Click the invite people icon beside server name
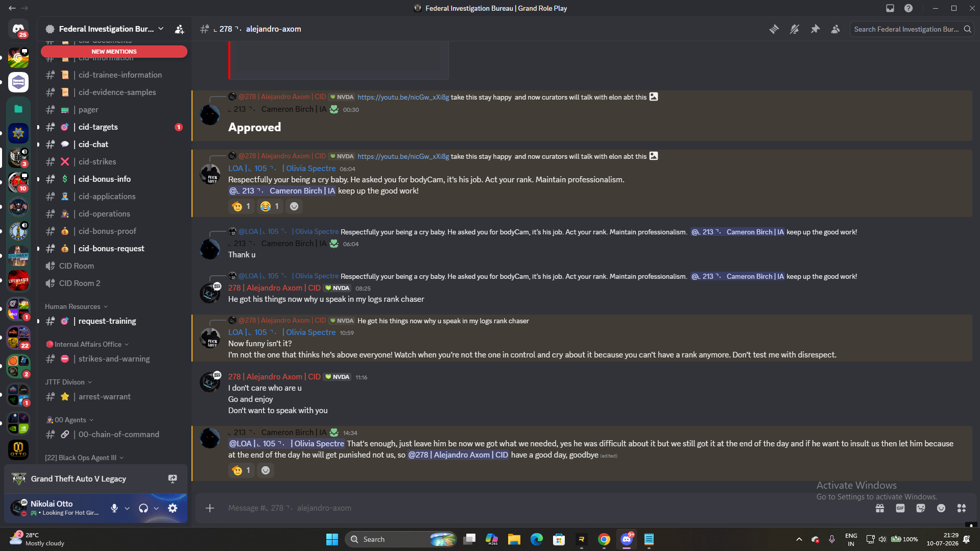Image resolution: width=980 pixels, height=551 pixels. (179, 29)
